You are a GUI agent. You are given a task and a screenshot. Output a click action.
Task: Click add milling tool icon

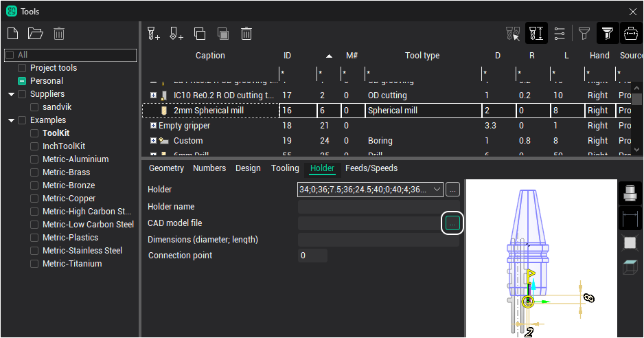(154, 33)
